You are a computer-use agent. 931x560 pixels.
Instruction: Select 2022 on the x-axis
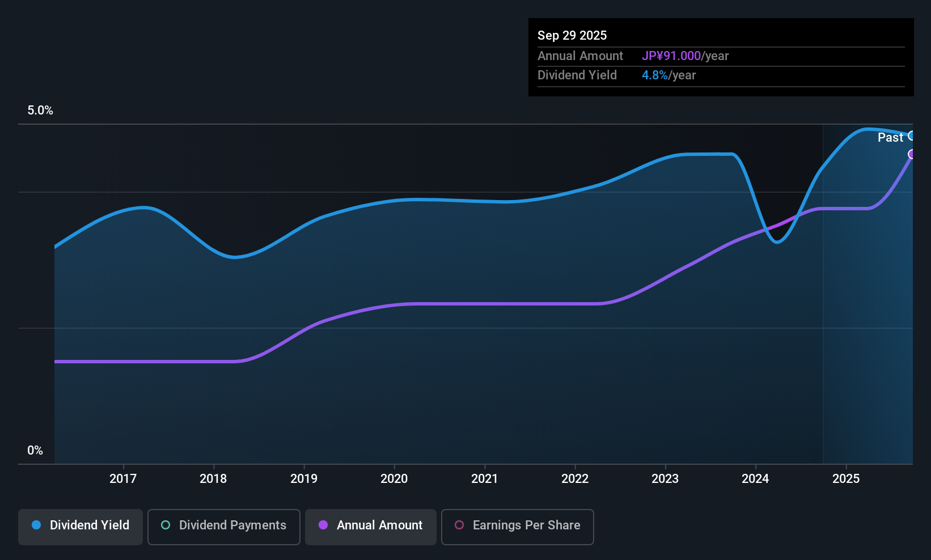(575, 479)
